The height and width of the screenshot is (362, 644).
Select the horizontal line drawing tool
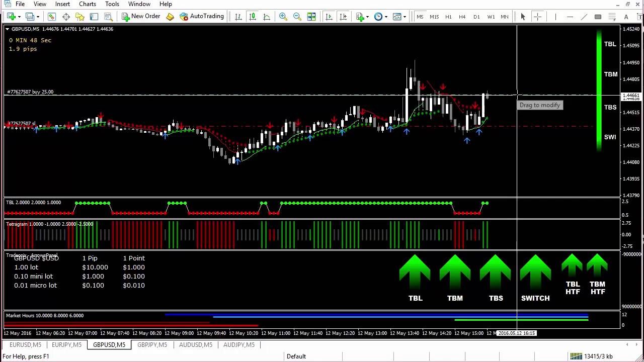point(570,17)
